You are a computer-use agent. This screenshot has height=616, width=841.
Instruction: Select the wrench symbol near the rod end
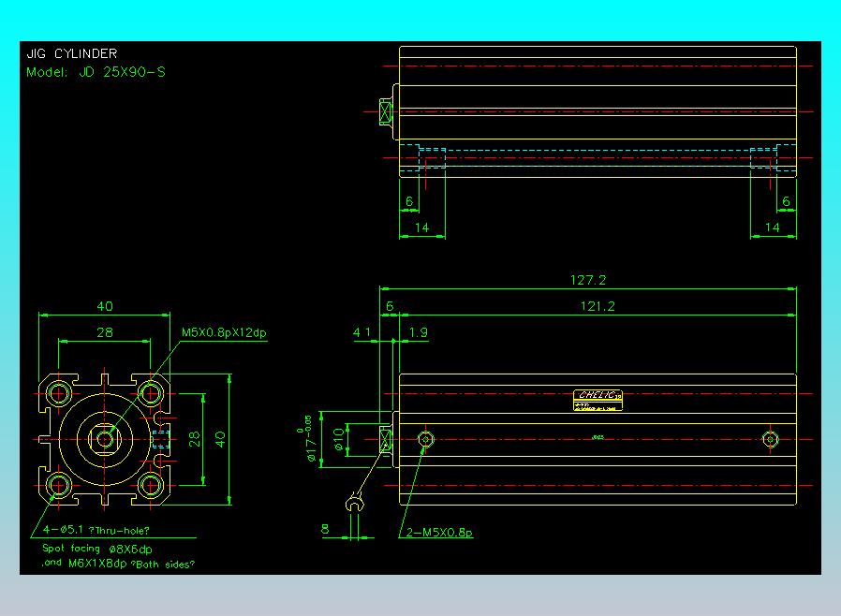[x=354, y=503]
